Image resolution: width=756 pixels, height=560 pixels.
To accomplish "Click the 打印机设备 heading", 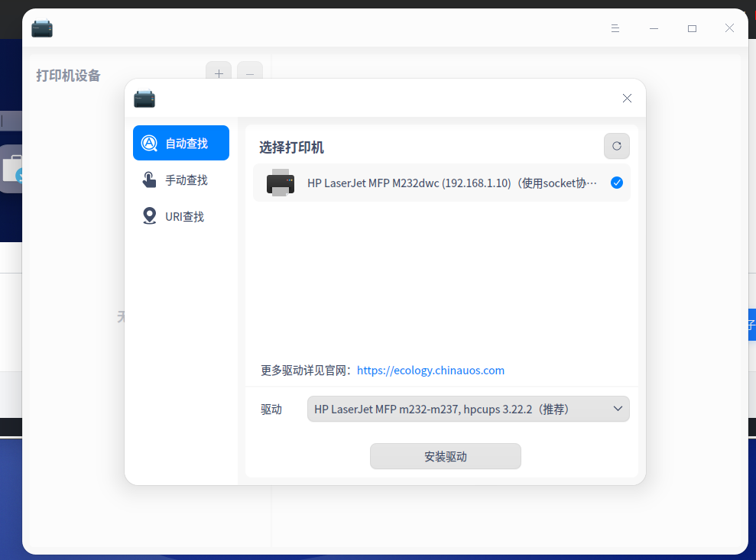I will (69, 76).
